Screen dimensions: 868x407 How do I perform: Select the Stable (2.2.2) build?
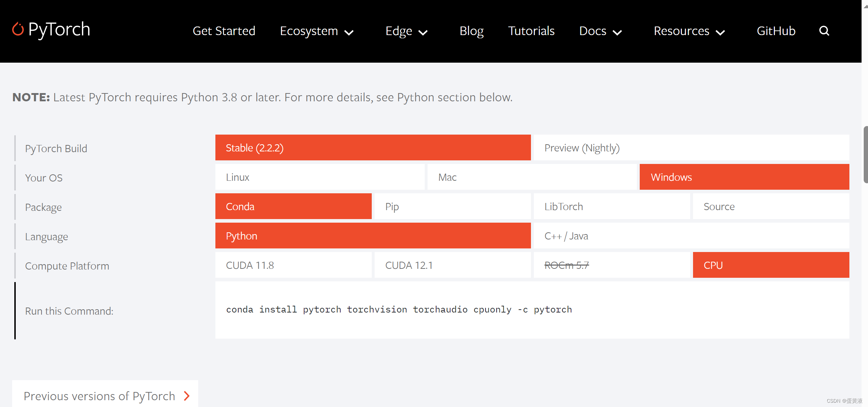tap(373, 147)
